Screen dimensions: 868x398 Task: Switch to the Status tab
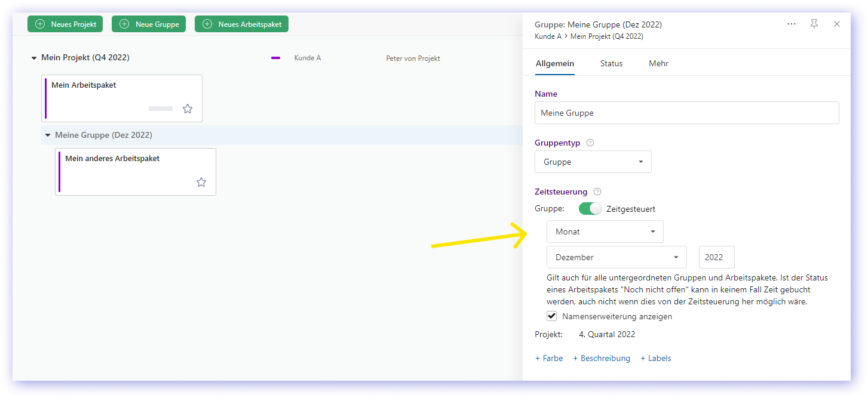pyautogui.click(x=611, y=64)
